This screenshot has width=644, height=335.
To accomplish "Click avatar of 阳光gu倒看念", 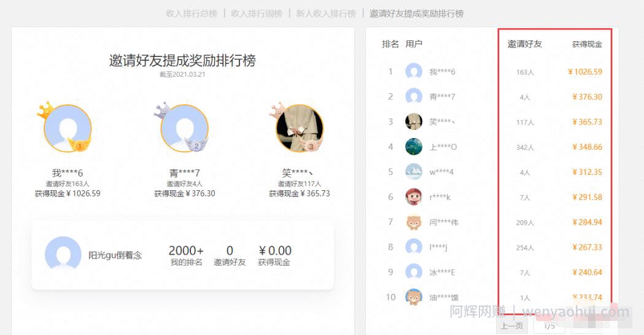I will [63, 253].
